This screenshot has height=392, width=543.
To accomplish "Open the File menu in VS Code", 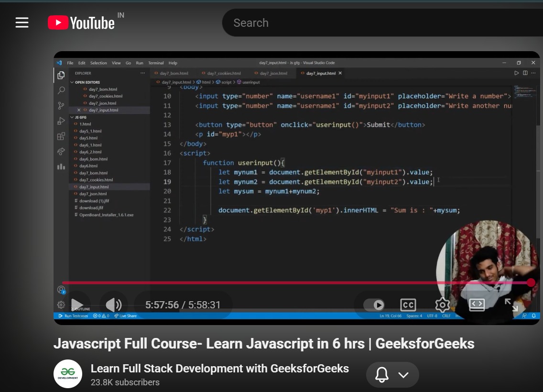I will (x=70, y=63).
